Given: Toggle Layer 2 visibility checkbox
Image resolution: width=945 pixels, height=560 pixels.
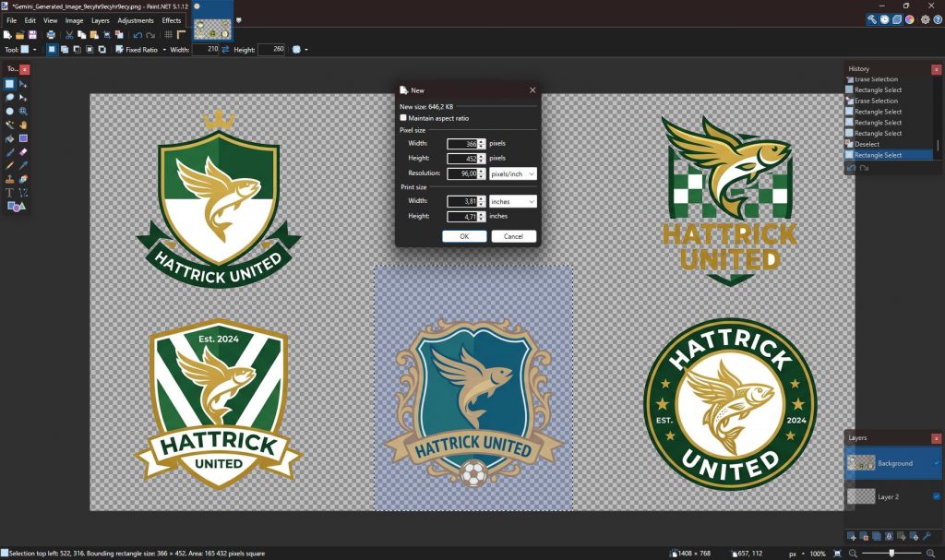Looking at the screenshot, I should click(937, 496).
